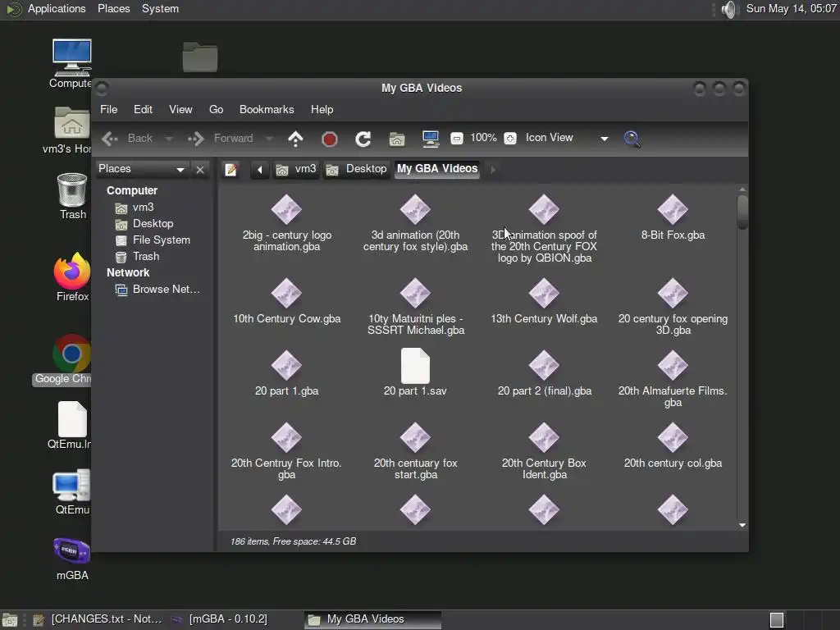Click My GBA Videos path button
Screen dimensions: 840x630
(437, 169)
